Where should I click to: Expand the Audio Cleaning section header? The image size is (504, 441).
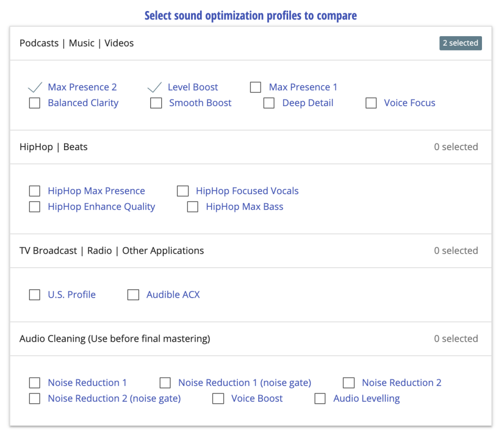tap(114, 339)
